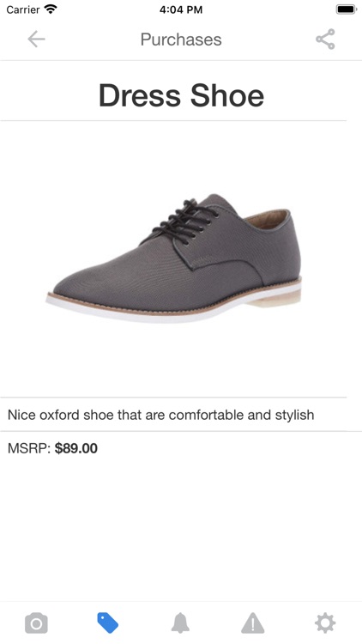Open the warning triangle alerts tab
362x644 pixels.
point(253,623)
